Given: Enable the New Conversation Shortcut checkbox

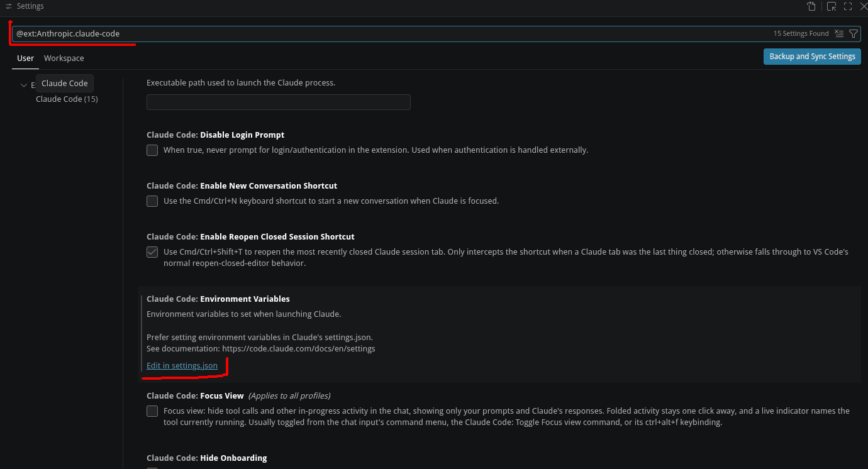Looking at the screenshot, I should [152, 201].
